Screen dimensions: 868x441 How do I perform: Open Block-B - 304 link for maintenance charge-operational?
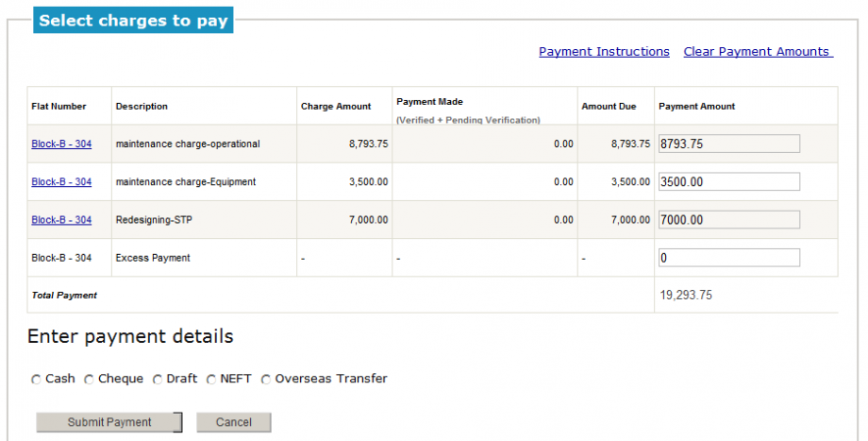pos(61,144)
